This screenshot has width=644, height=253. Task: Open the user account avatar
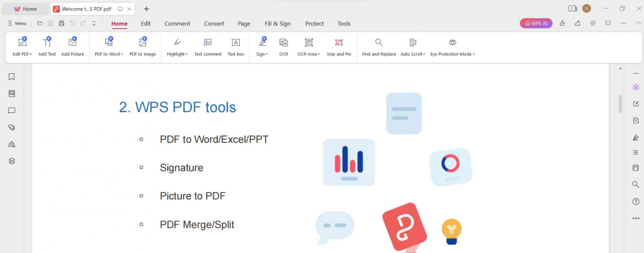(587, 9)
